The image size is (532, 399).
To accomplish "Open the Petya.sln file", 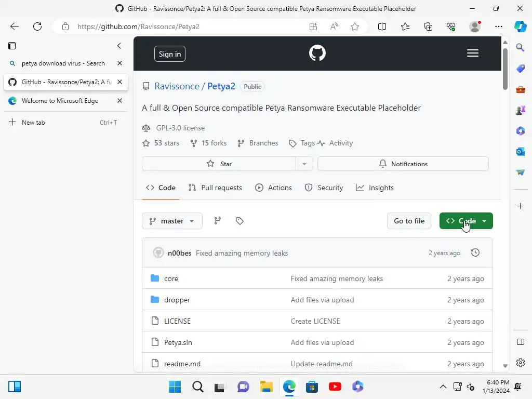I will [178, 342].
